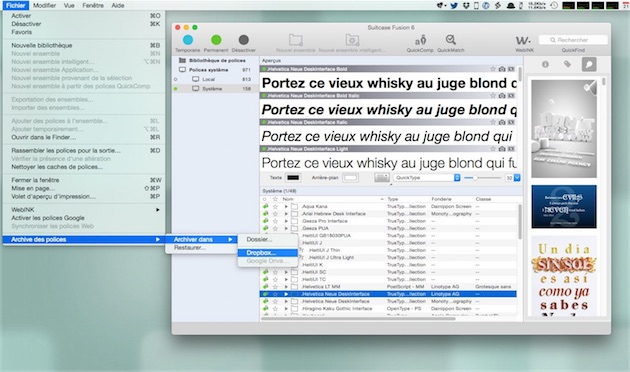Click the Twitter icon in the menu bar

coord(454,6)
